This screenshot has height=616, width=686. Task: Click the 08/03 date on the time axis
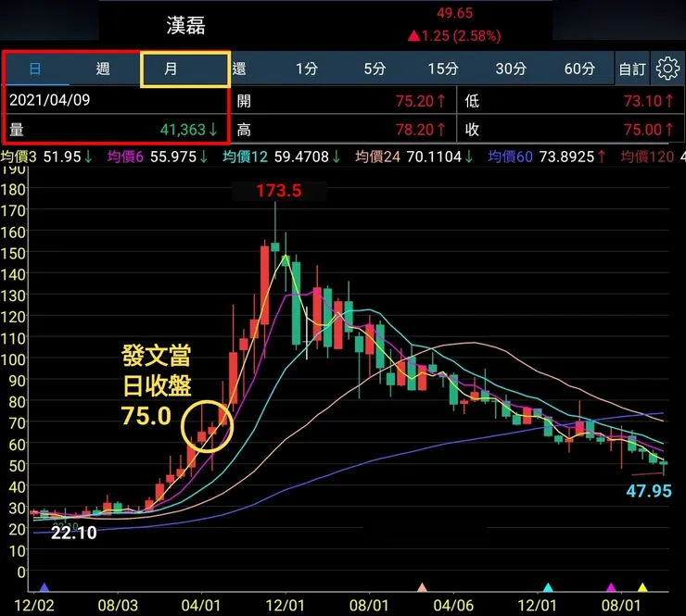pyautogui.click(x=118, y=606)
